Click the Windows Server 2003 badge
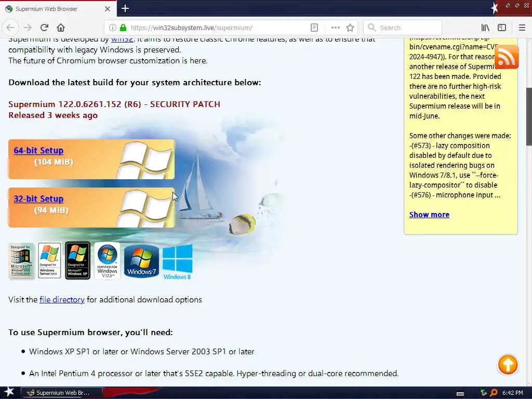Screen dimensions: 532x399 (x=49, y=260)
